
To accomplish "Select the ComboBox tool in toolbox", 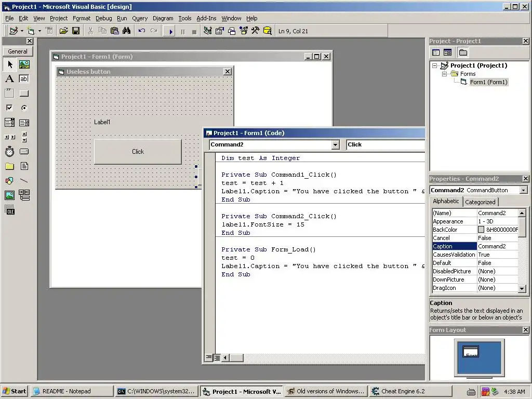I will [10, 123].
